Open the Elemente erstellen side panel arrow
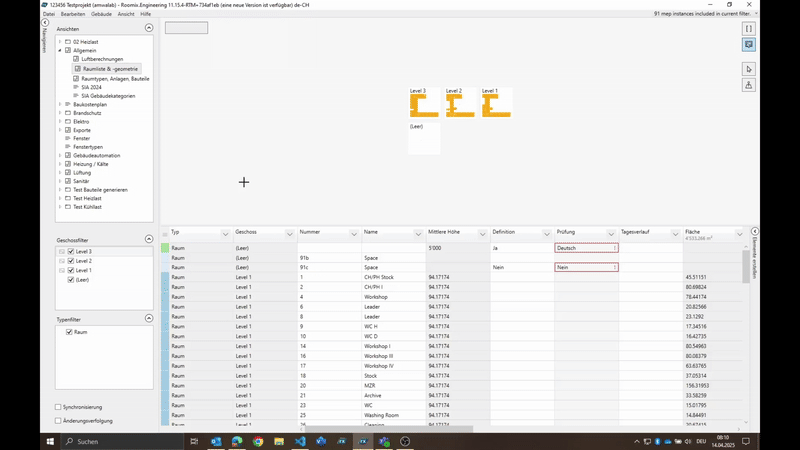The image size is (800, 450). 755,231
